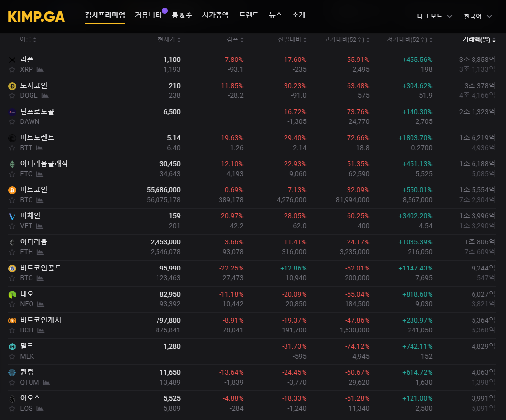Screen dimensions: 506x420
Task: Open the 커뮤니티 nav tab
Action: pos(148,15)
